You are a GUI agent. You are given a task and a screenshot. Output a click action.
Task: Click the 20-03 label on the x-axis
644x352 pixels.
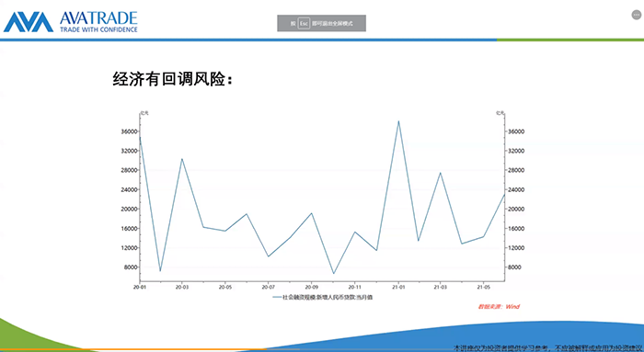click(182, 287)
